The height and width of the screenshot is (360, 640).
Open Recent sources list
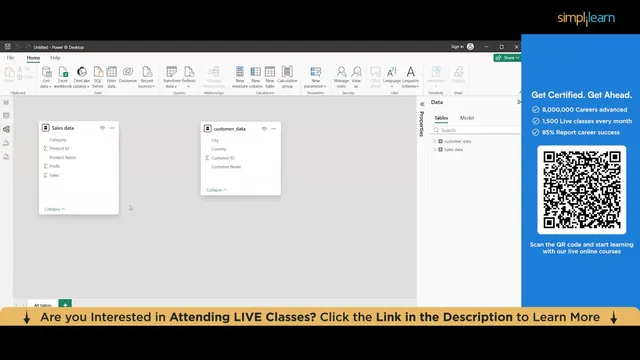coord(147,77)
